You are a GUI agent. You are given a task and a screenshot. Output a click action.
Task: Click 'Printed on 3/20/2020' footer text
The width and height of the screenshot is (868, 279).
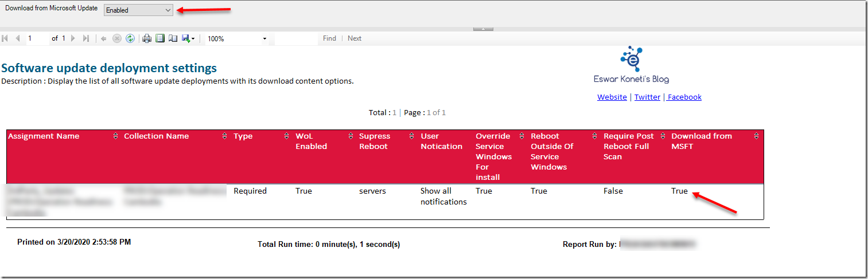point(74,242)
